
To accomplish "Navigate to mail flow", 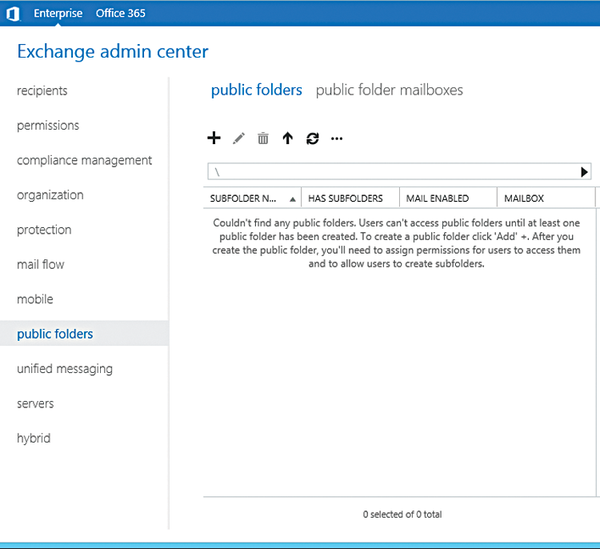I will 41,264.
